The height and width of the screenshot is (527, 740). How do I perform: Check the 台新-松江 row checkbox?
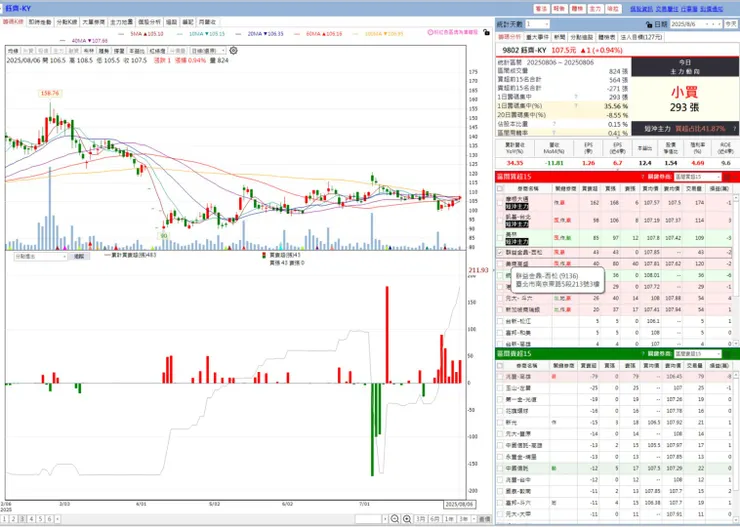[500, 321]
